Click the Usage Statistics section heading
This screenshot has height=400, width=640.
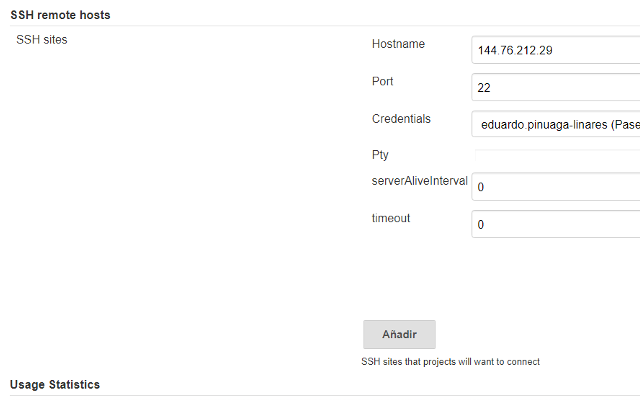(55, 384)
